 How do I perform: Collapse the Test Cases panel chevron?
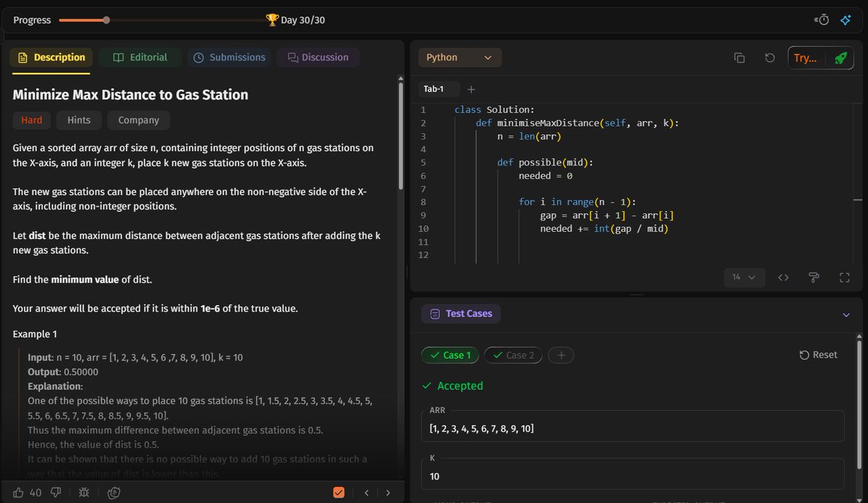[x=846, y=314]
